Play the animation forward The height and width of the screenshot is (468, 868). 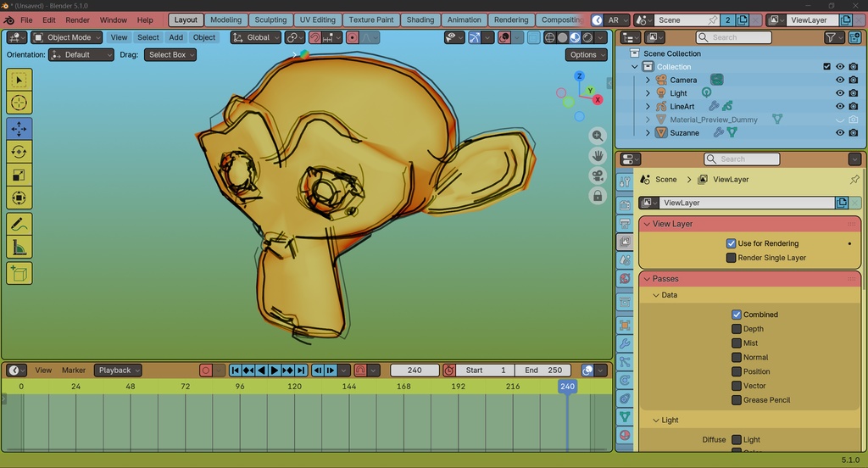pyautogui.click(x=275, y=370)
